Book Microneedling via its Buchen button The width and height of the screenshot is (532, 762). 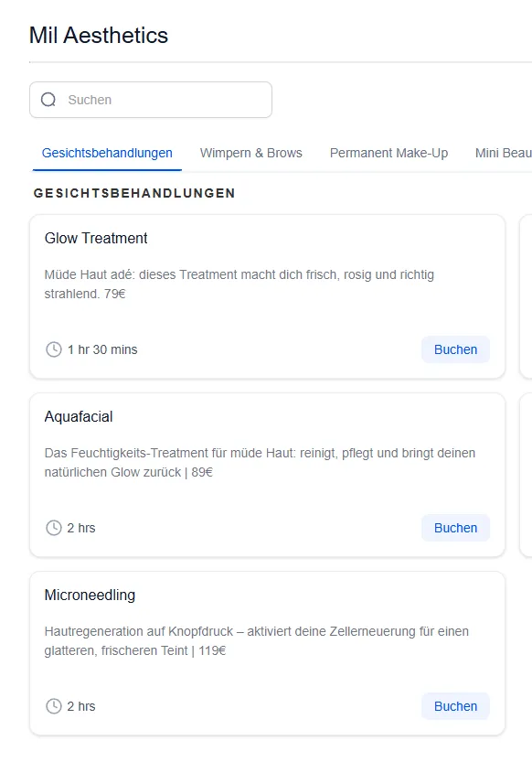click(x=455, y=706)
